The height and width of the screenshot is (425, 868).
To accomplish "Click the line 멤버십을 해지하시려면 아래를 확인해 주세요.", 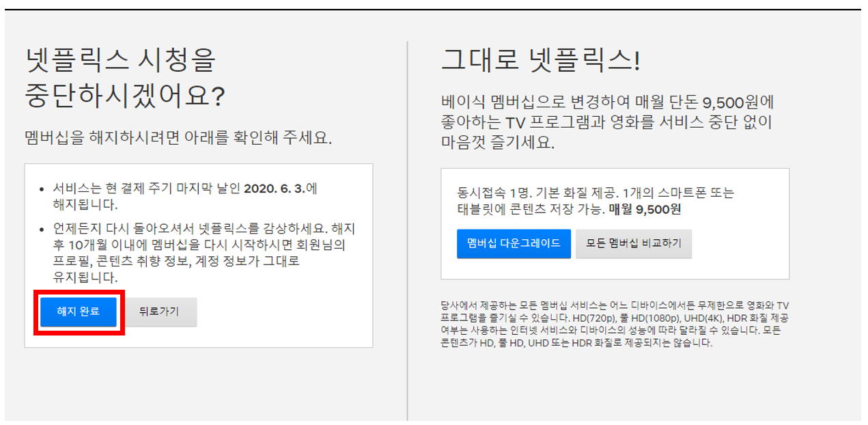I will (179, 137).
